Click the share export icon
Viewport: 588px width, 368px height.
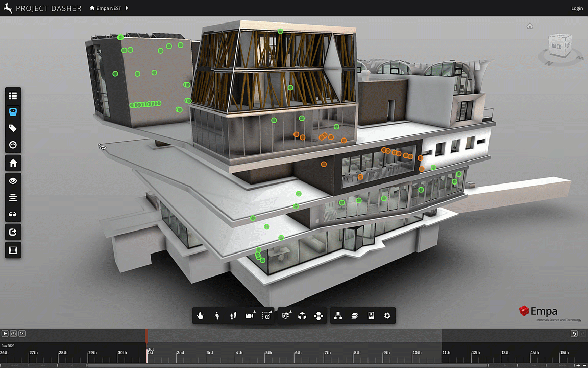(13, 232)
